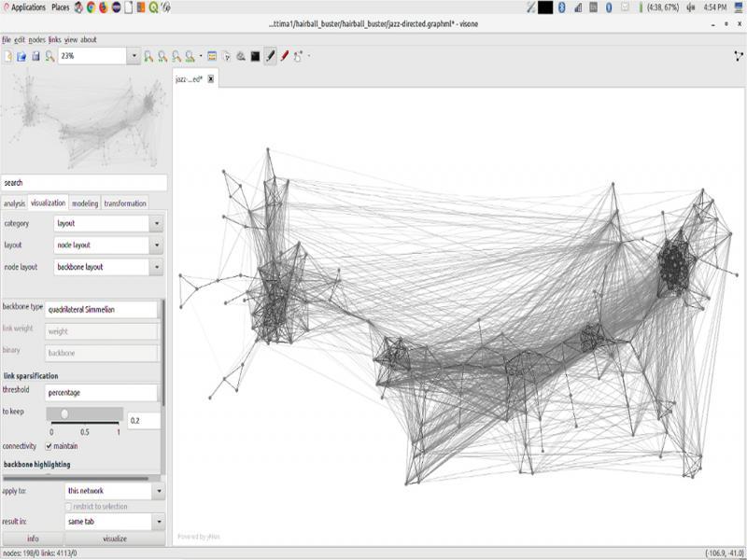Viewport: 747px width, 560px height.
Task: Open the attribute manager table icon
Action: 210,56
